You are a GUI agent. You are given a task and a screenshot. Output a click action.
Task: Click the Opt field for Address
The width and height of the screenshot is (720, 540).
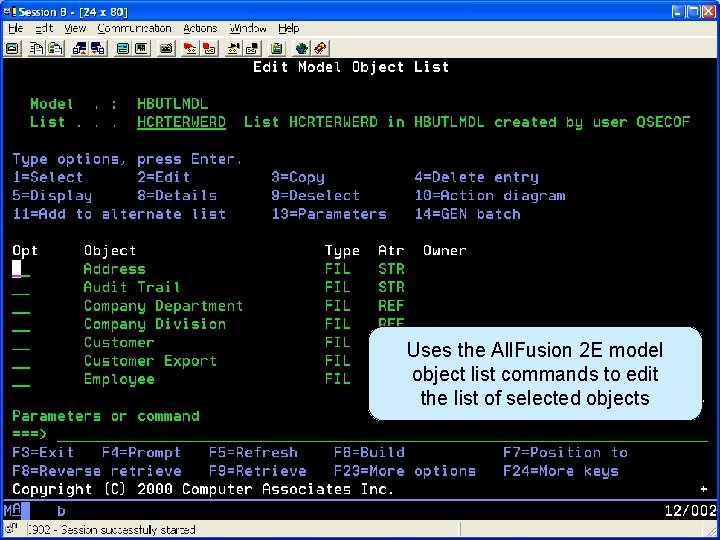pyautogui.click(x=21, y=269)
